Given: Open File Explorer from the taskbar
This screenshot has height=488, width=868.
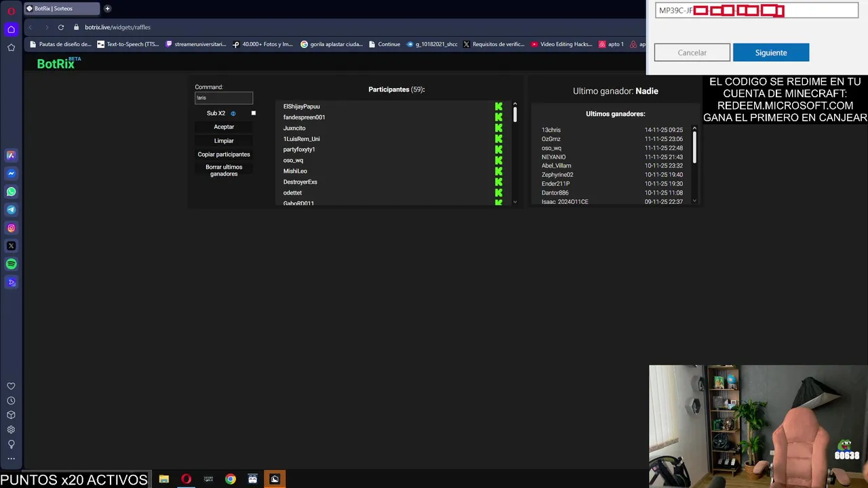Looking at the screenshot, I should (x=164, y=479).
